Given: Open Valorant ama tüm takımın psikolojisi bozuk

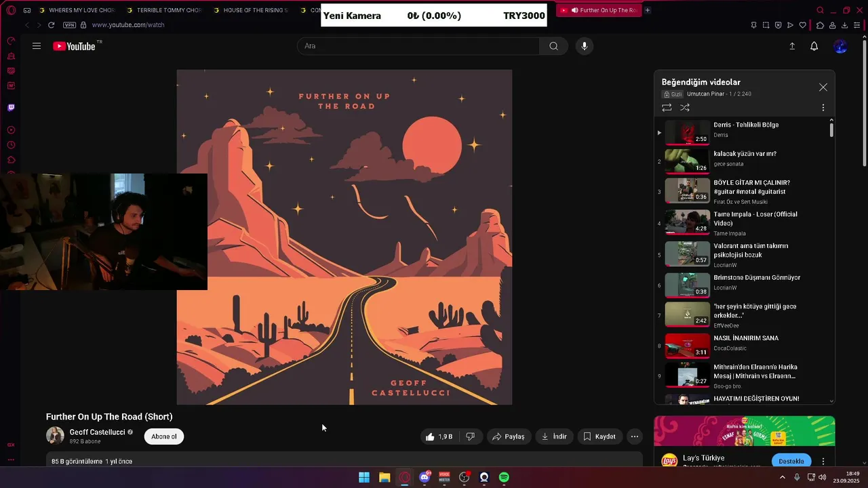Looking at the screenshot, I should [x=743, y=255].
